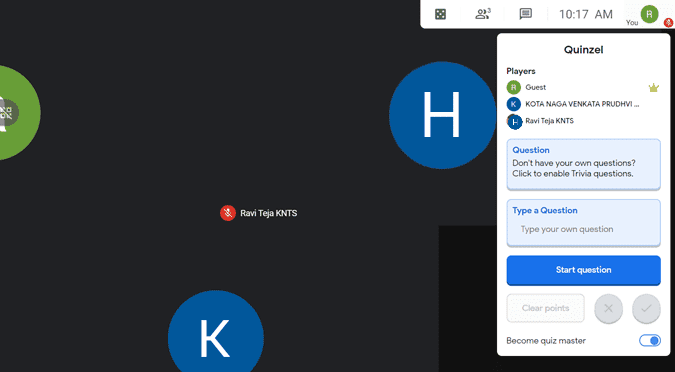Select the K avatar for KOTA NAGA VENKATA

(x=514, y=104)
